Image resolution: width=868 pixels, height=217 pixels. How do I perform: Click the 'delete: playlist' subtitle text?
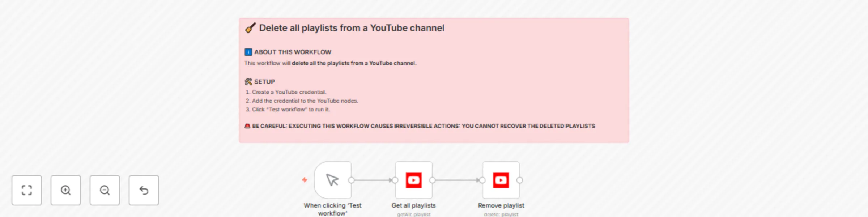[501, 214]
